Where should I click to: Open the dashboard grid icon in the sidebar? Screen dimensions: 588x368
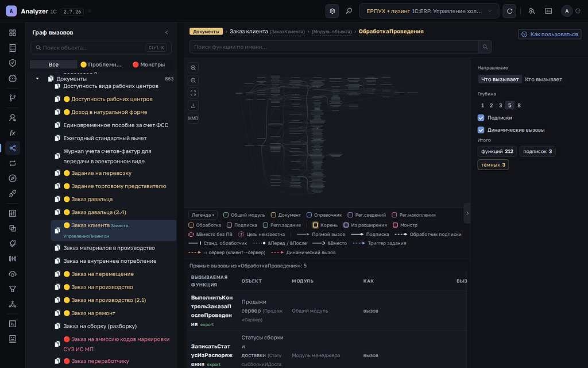pos(13,33)
